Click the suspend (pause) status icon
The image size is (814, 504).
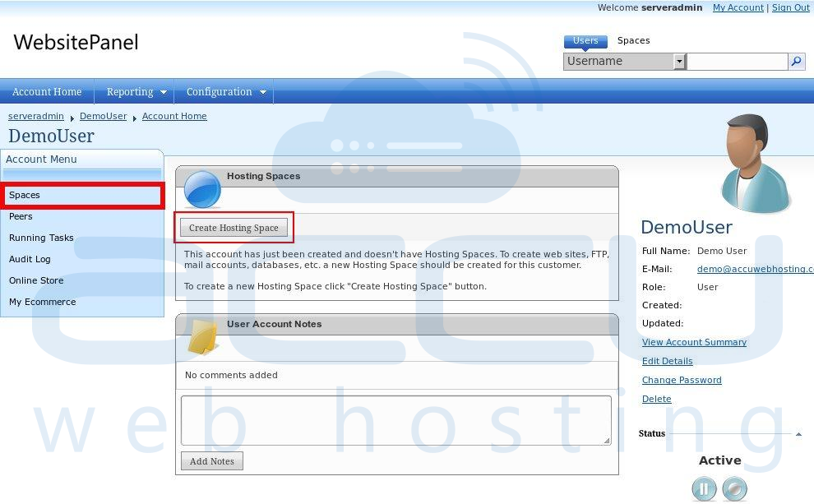coord(704,489)
